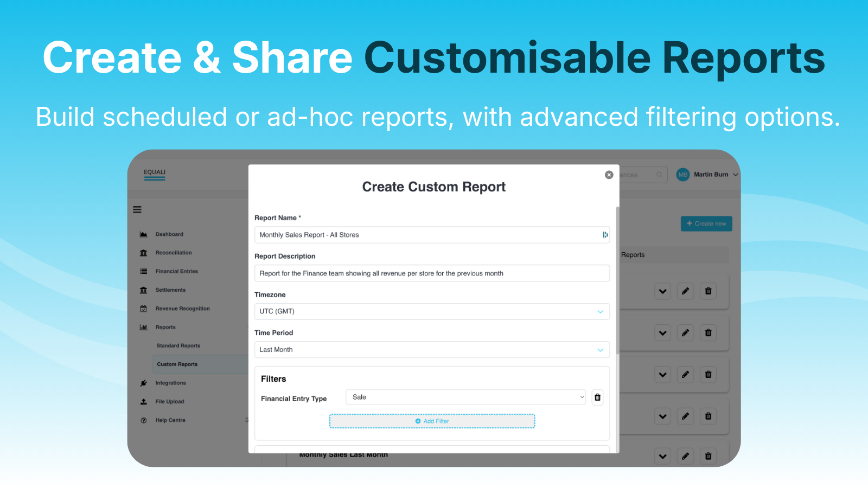
Task: Open Revenue Recognition section
Action: click(182, 308)
